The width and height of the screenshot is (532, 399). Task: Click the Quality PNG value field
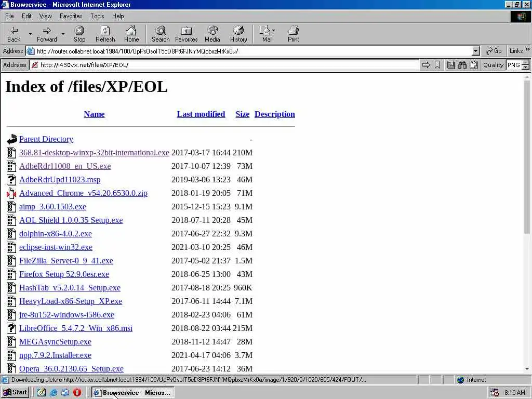(x=514, y=65)
